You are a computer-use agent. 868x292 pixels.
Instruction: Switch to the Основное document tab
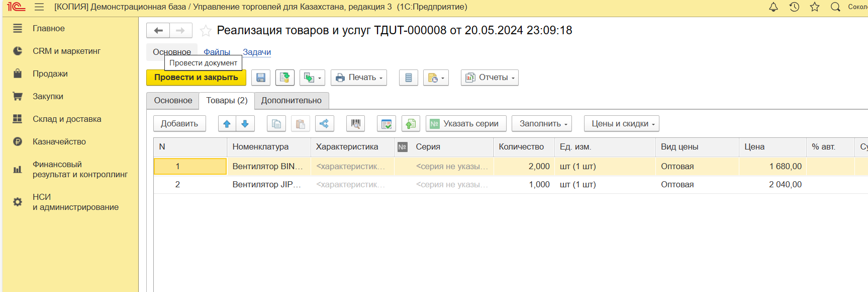pos(173,101)
